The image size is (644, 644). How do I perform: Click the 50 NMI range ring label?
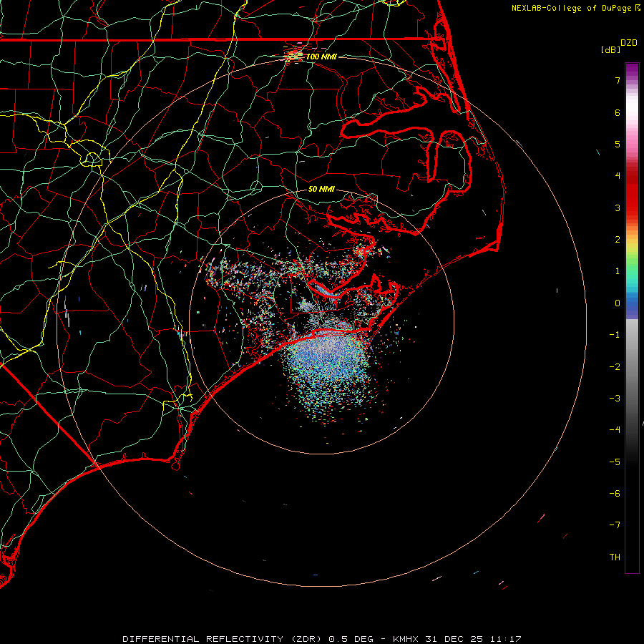(x=321, y=189)
